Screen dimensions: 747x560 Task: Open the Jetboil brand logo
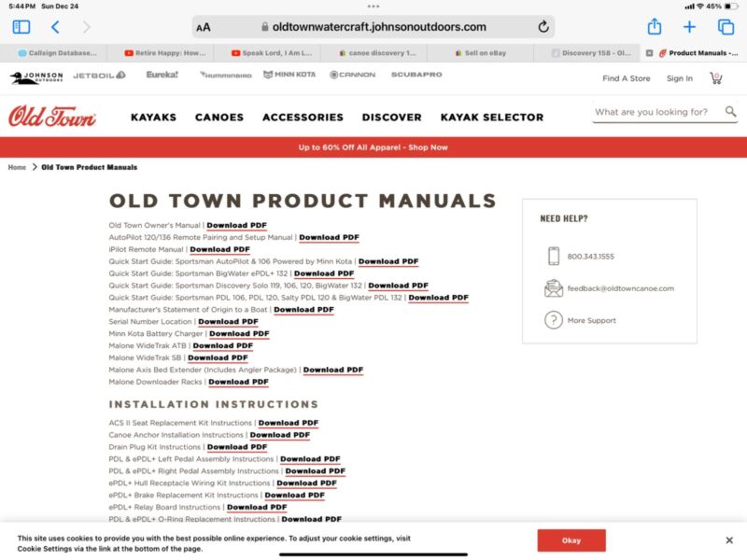[x=99, y=76]
